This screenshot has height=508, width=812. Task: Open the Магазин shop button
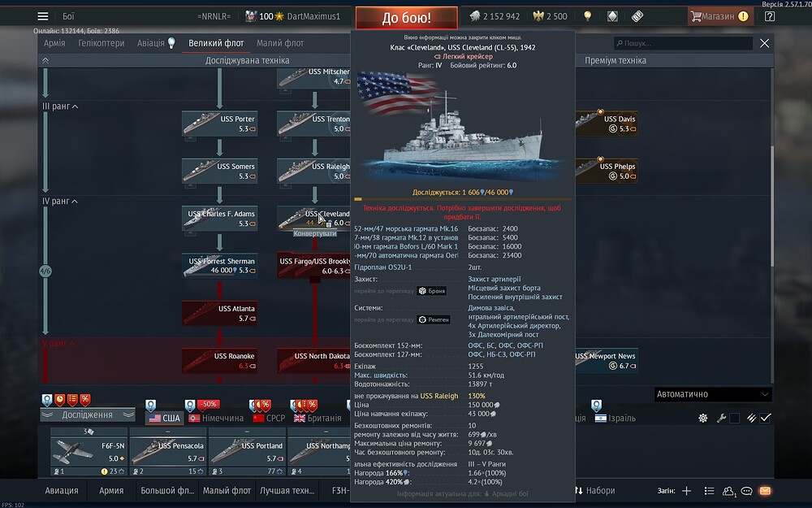coord(720,16)
